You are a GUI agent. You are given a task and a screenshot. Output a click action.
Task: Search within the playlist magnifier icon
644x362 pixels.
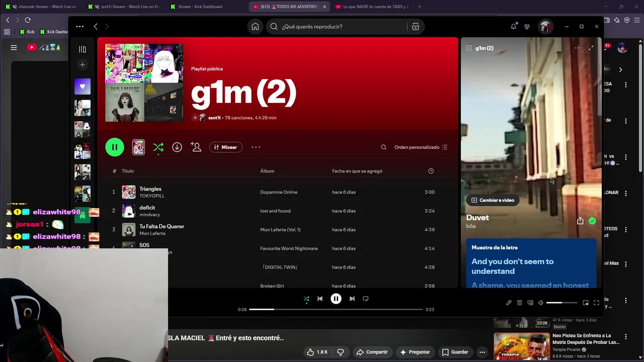383,147
